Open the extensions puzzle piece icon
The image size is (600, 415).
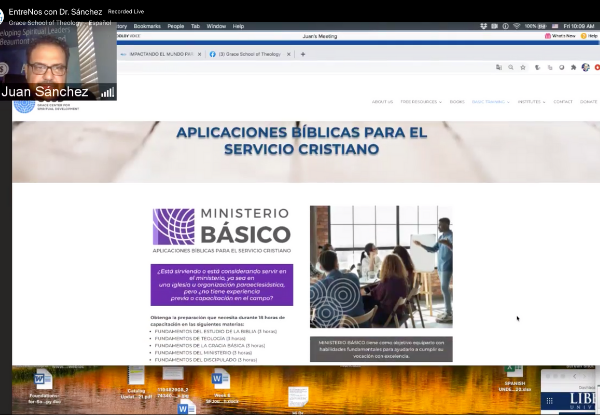pos(573,67)
